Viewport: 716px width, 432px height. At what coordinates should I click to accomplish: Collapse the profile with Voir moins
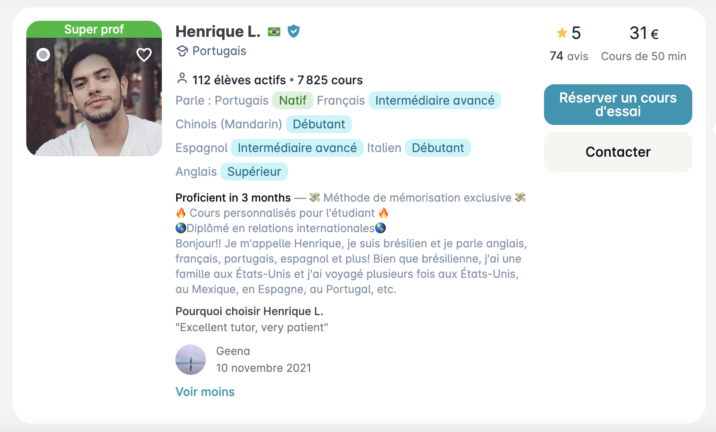pos(205,392)
